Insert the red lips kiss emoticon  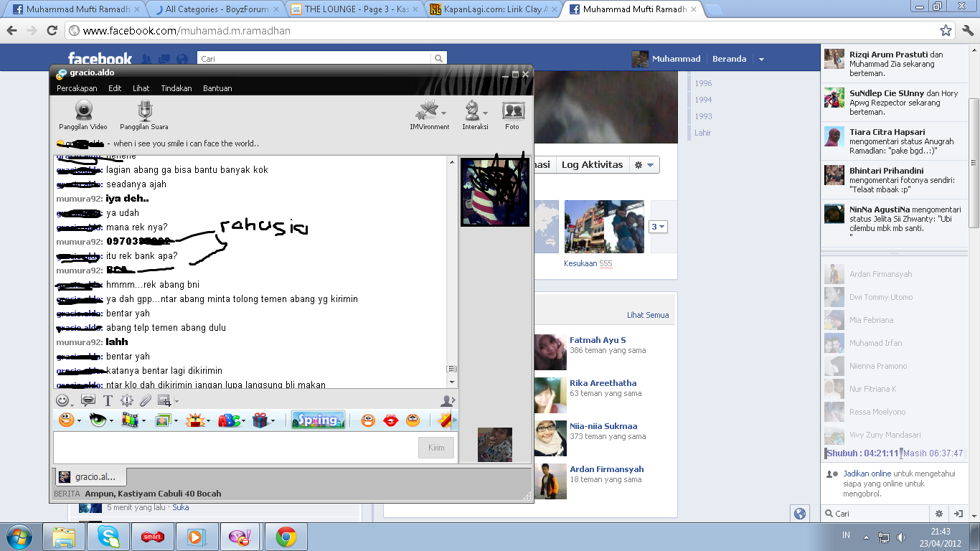[x=390, y=420]
